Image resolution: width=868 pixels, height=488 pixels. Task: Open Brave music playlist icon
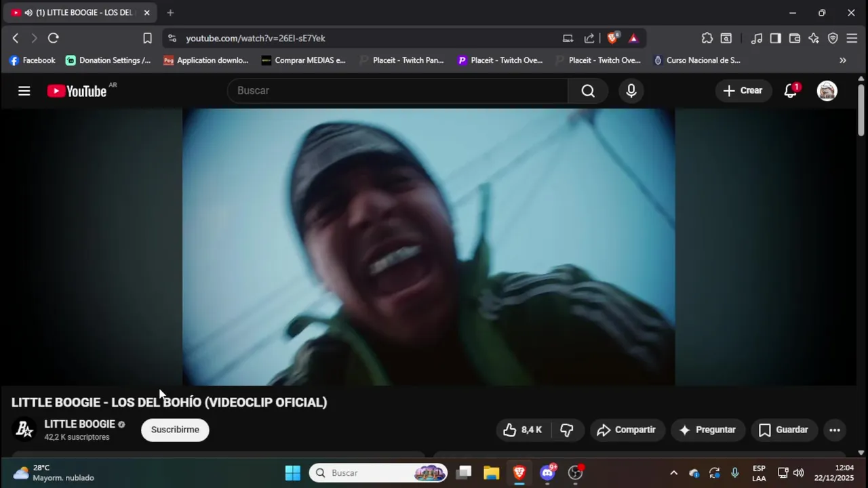pyautogui.click(x=757, y=38)
